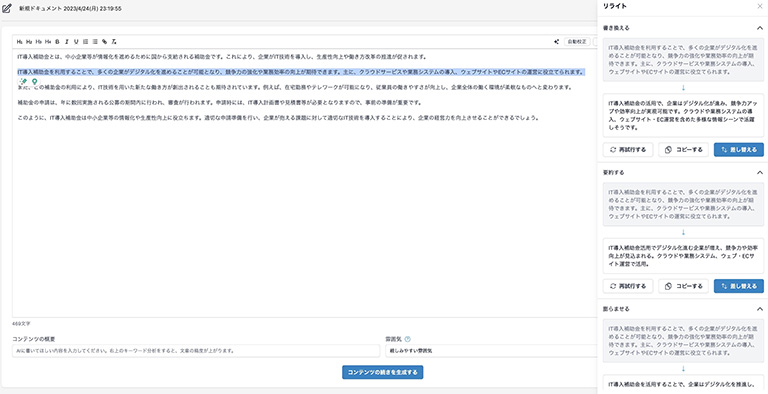Click コピーする in 書き換える section

(683, 149)
